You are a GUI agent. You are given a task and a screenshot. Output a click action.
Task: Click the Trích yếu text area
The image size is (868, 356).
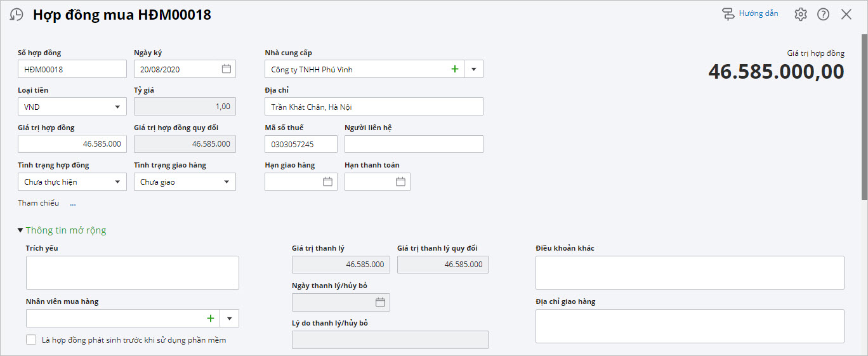[132, 273]
